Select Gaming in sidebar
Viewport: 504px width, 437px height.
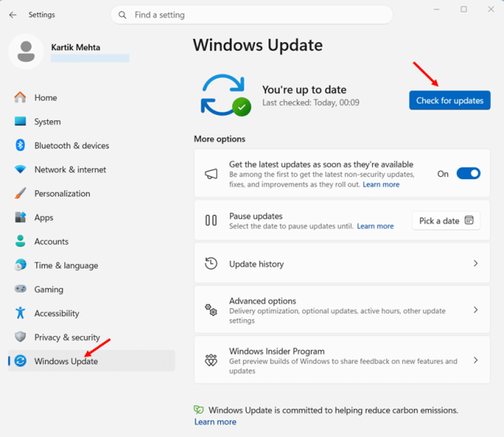91,290
